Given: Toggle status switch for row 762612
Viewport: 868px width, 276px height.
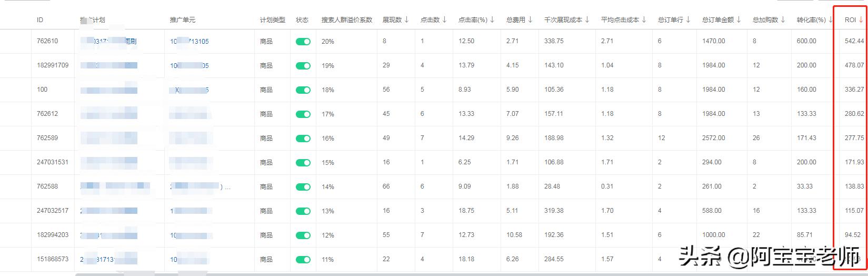Looking at the screenshot, I should tap(303, 114).
